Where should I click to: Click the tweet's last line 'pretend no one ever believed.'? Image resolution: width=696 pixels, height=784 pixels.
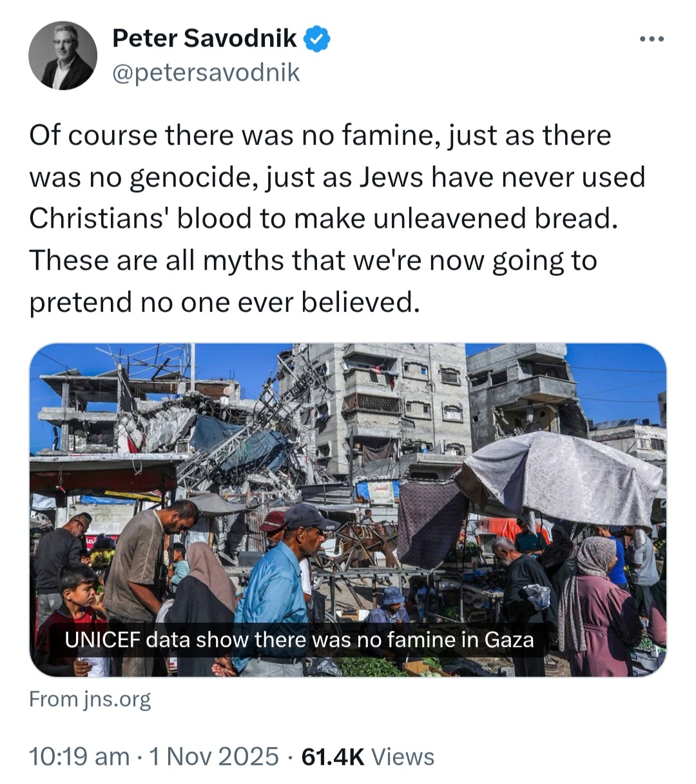click(x=225, y=302)
